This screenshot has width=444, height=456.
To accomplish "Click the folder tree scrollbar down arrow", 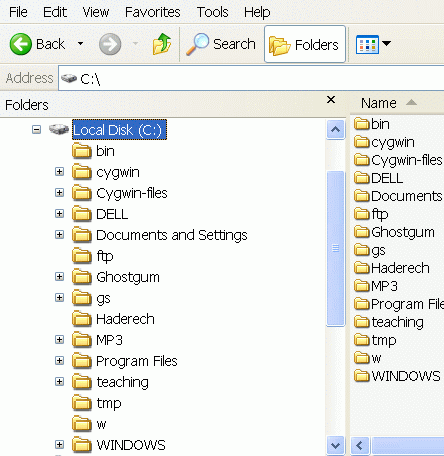I will pos(335,445).
